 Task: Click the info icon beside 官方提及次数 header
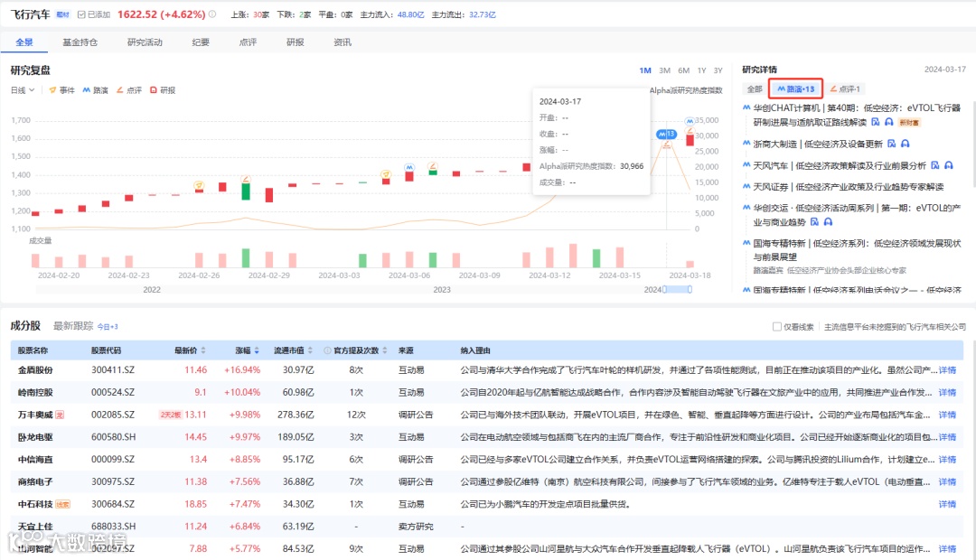(x=327, y=350)
